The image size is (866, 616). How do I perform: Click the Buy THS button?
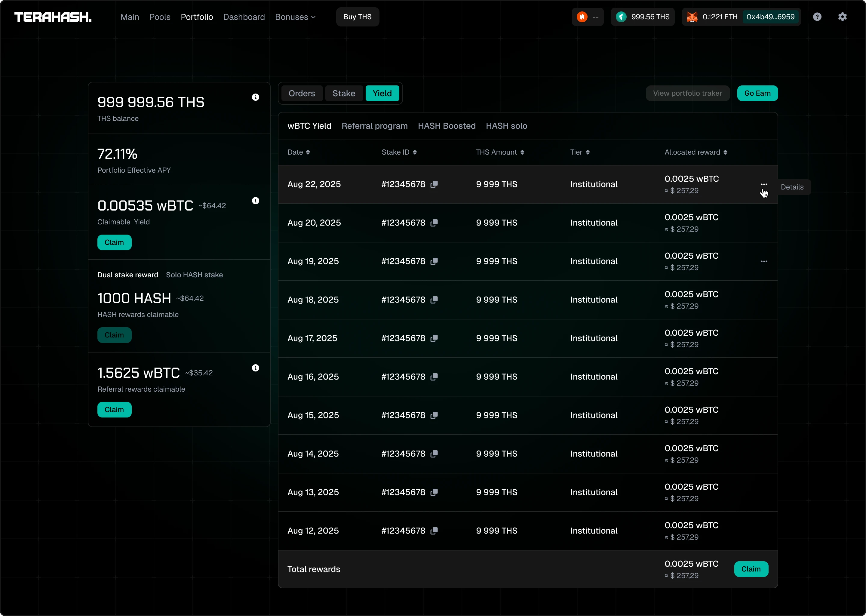358,17
